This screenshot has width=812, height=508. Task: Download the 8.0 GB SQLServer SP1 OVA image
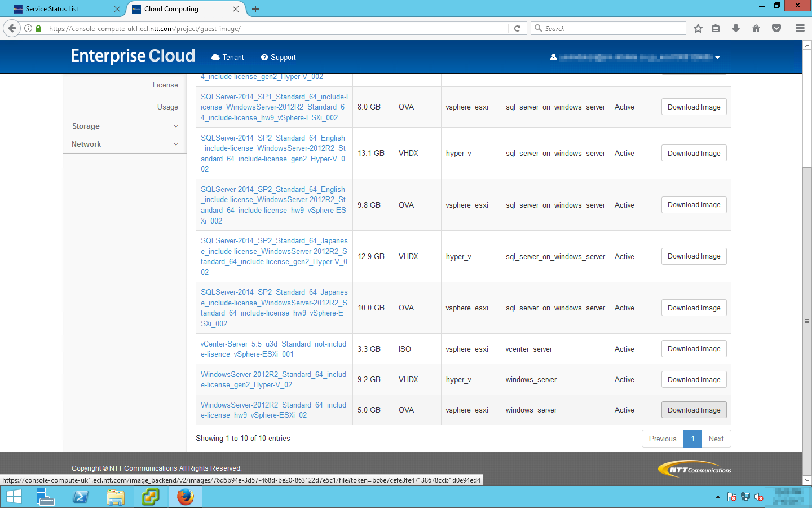tap(694, 107)
